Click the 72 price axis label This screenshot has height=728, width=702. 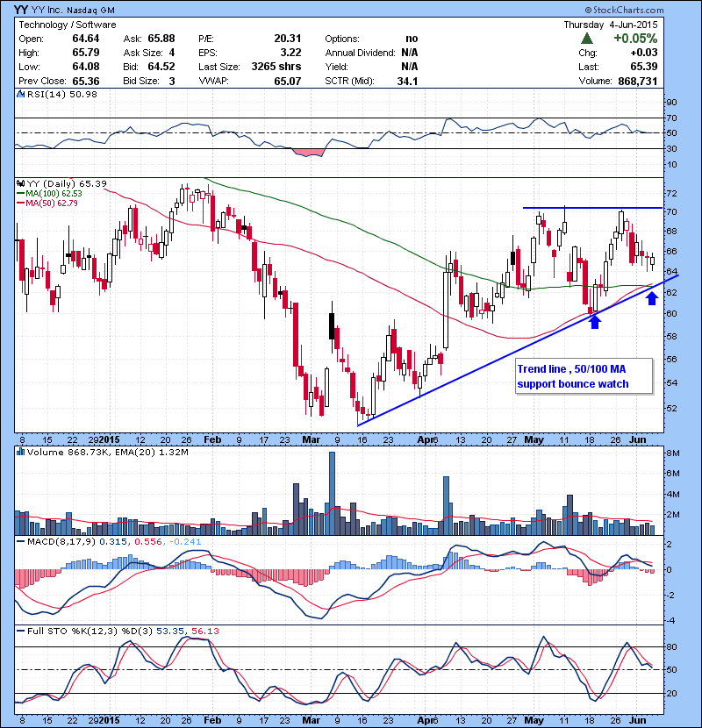point(671,193)
